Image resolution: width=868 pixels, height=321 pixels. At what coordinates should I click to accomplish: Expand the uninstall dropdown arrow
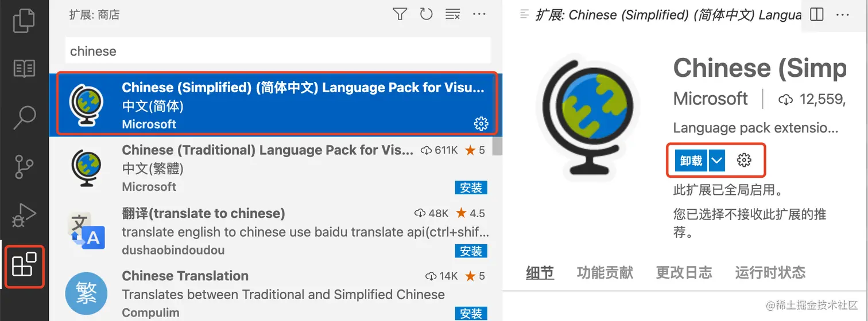click(x=716, y=161)
